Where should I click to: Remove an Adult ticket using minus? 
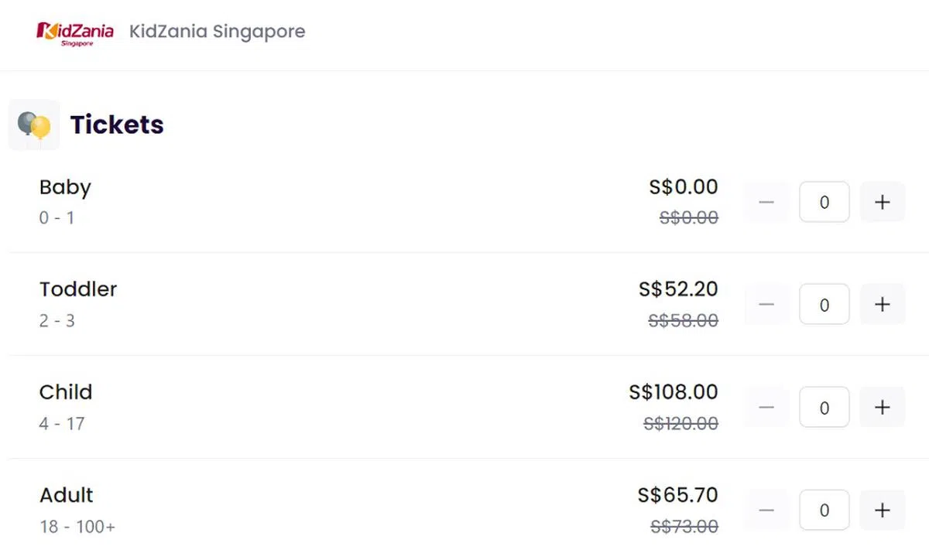coord(766,510)
